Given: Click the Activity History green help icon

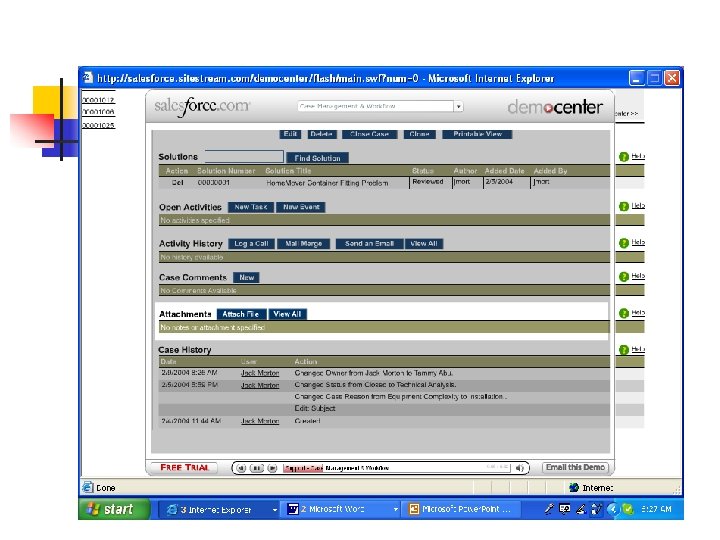Looking at the screenshot, I should pyautogui.click(x=624, y=243).
